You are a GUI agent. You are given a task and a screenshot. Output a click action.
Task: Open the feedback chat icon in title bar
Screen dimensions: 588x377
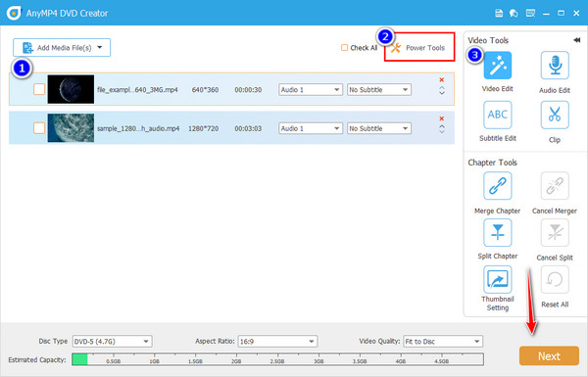(x=514, y=14)
